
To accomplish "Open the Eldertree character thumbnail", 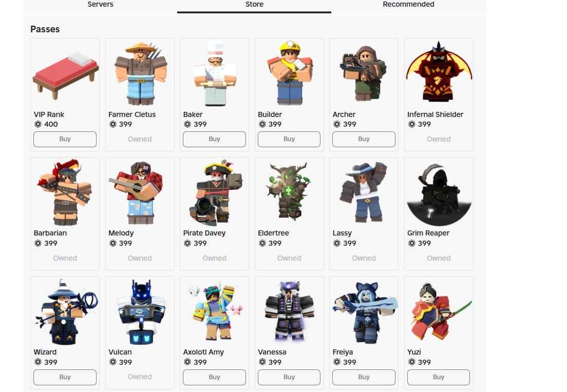I will [x=289, y=192].
